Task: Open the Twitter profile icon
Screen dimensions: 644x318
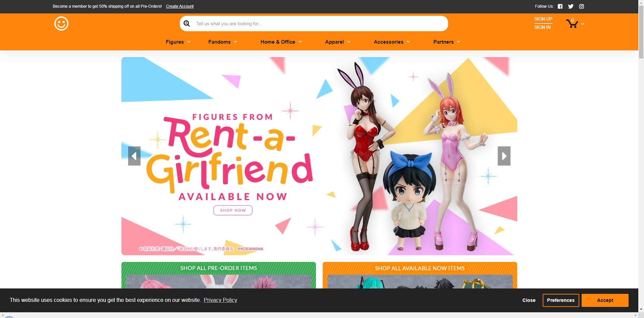Action: coord(571,6)
